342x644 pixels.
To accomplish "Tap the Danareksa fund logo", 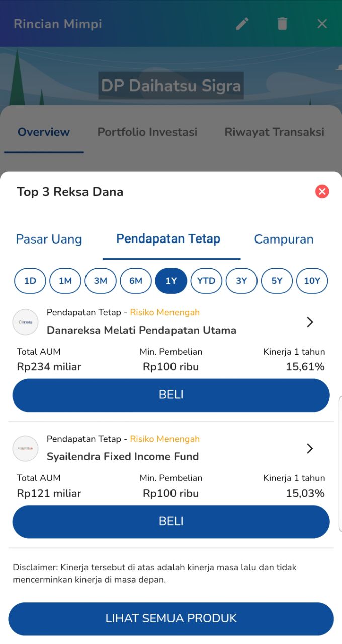I will pos(25,322).
